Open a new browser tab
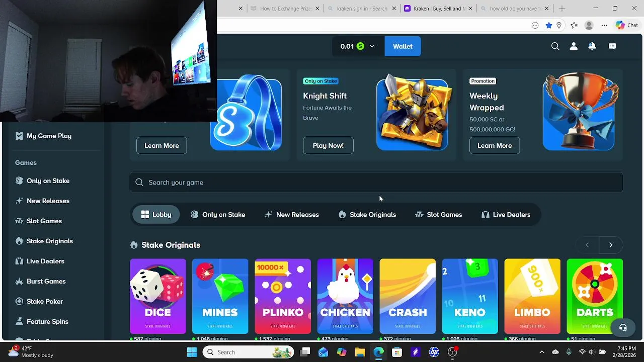Viewport: 644px width, 362px height. [x=562, y=9]
